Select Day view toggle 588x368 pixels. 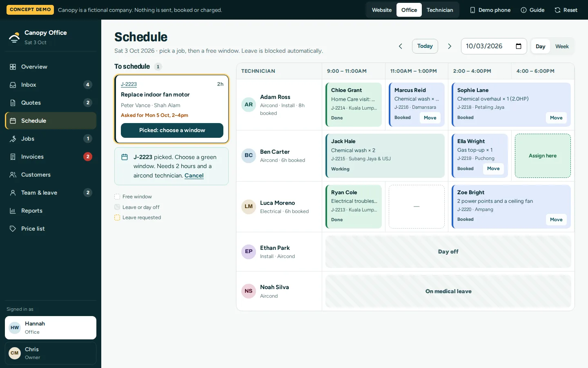(x=541, y=46)
